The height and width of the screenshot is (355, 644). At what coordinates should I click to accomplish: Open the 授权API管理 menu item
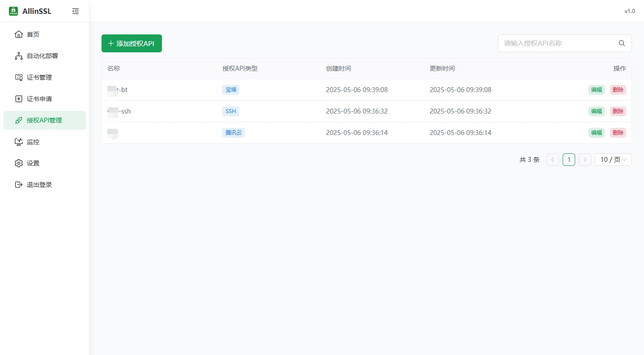44,120
